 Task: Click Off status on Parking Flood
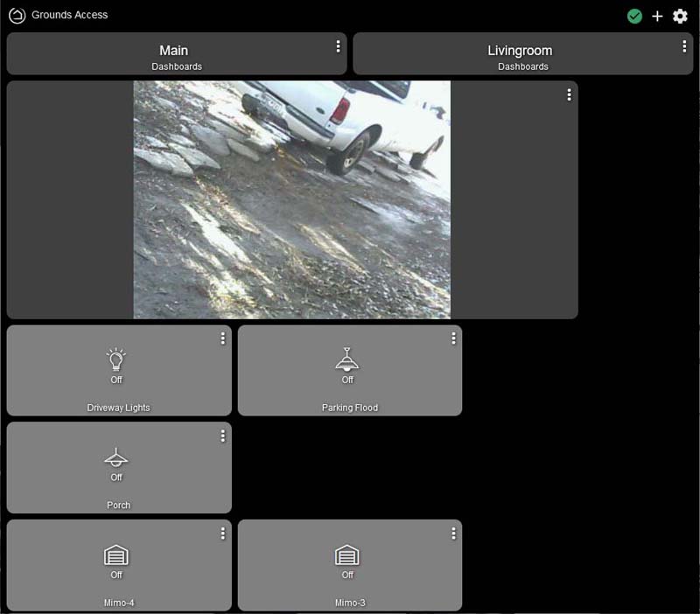(347, 380)
